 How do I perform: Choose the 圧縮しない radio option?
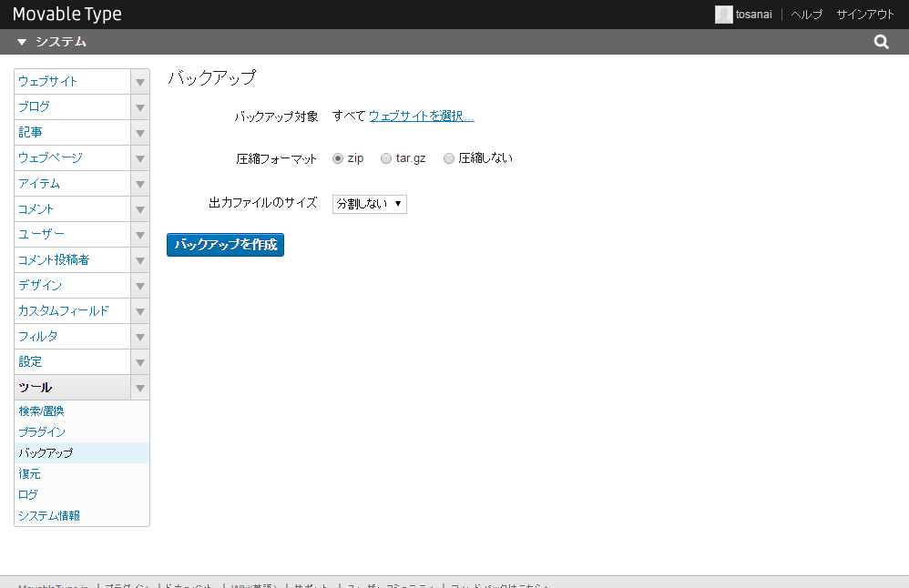click(x=449, y=158)
